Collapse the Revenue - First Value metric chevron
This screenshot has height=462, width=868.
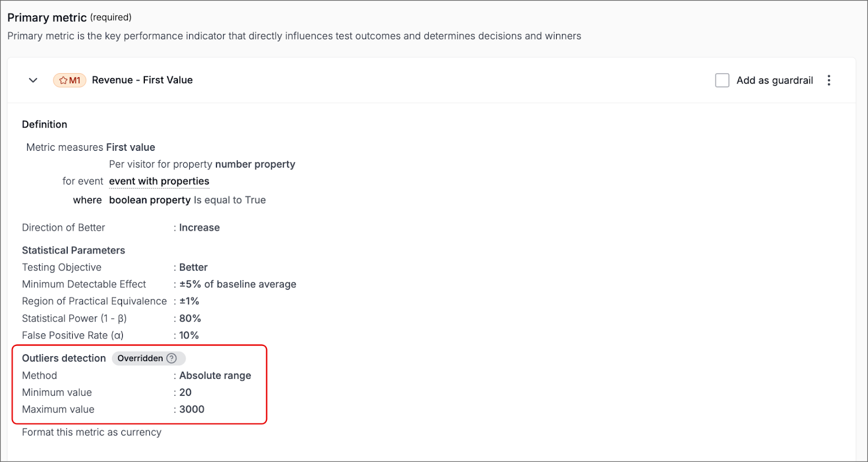33,80
